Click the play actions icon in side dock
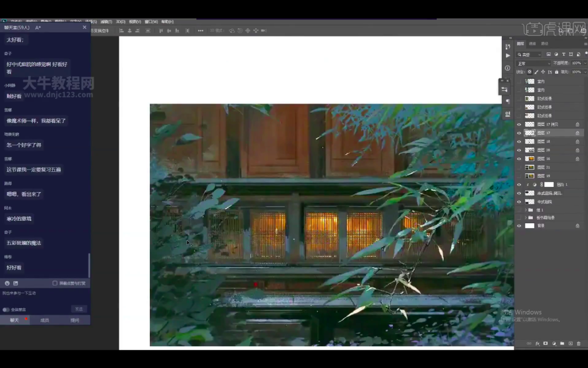This screenshot has width=588, height=368. [508, 56]
